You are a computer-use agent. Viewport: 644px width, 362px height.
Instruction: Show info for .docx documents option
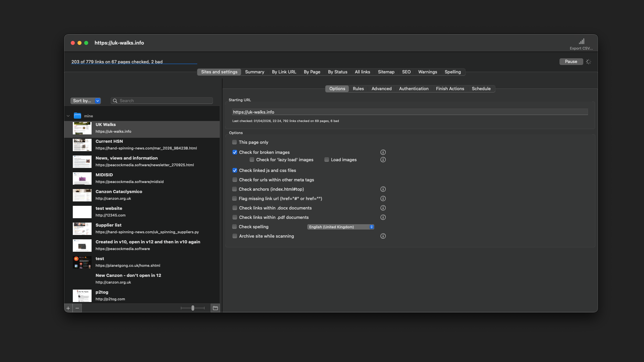383,208
